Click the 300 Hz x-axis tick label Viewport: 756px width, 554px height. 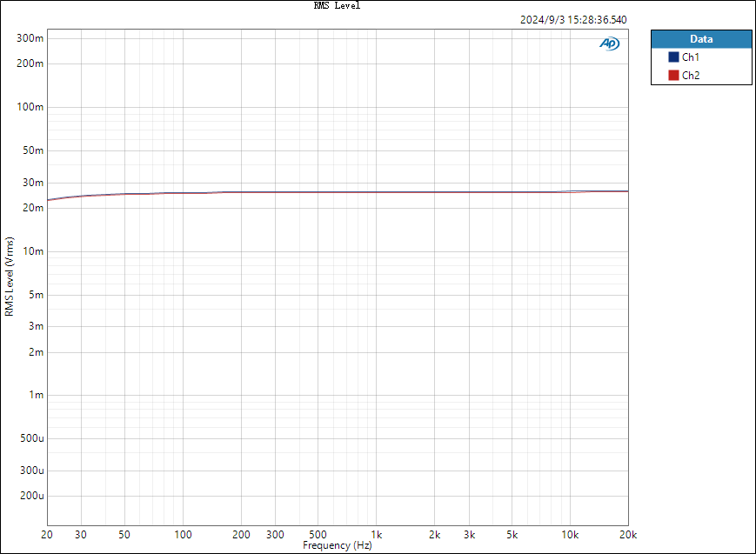[x=275, y=535]
